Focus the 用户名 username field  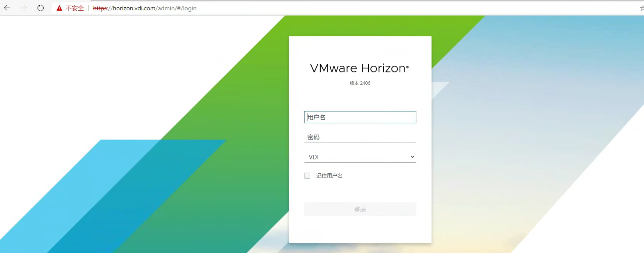click(x=360, y=117)
